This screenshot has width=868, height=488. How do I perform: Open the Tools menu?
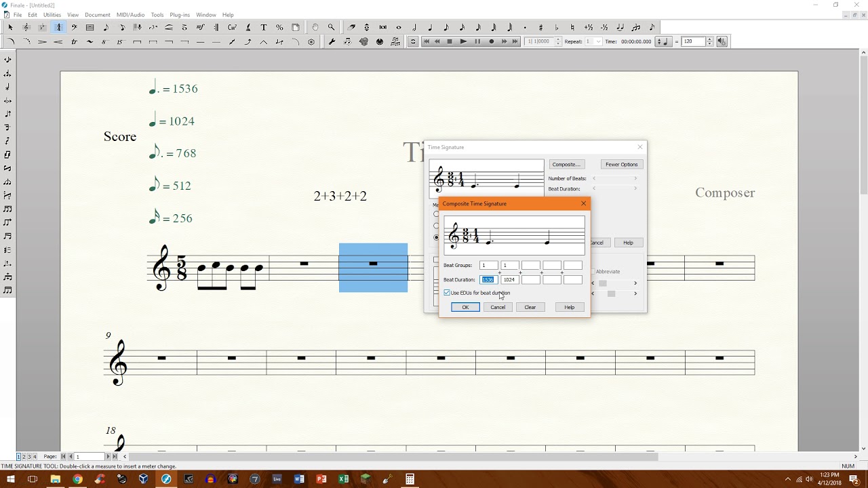(157, 14)
